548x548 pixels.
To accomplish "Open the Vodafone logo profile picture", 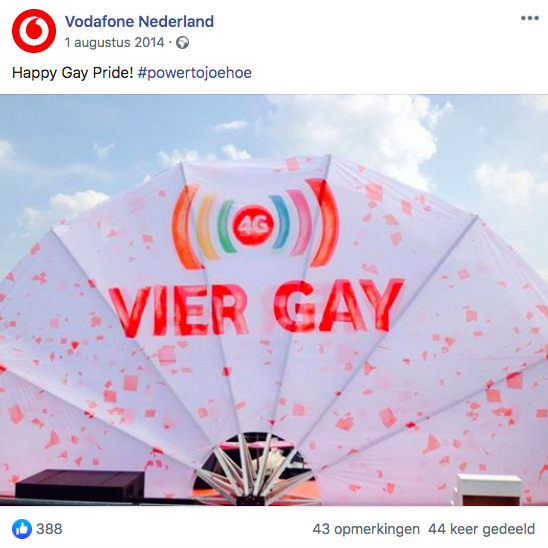I will (34, 31).
